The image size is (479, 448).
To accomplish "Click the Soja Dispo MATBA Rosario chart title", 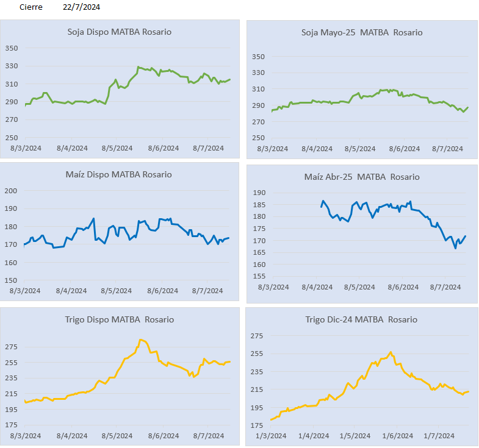I will pos(119,32).
